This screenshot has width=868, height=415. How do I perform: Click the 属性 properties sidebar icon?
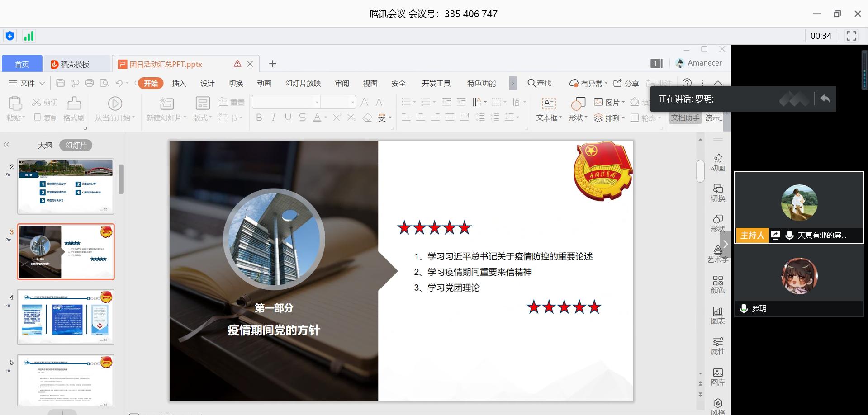pos(718,346)
